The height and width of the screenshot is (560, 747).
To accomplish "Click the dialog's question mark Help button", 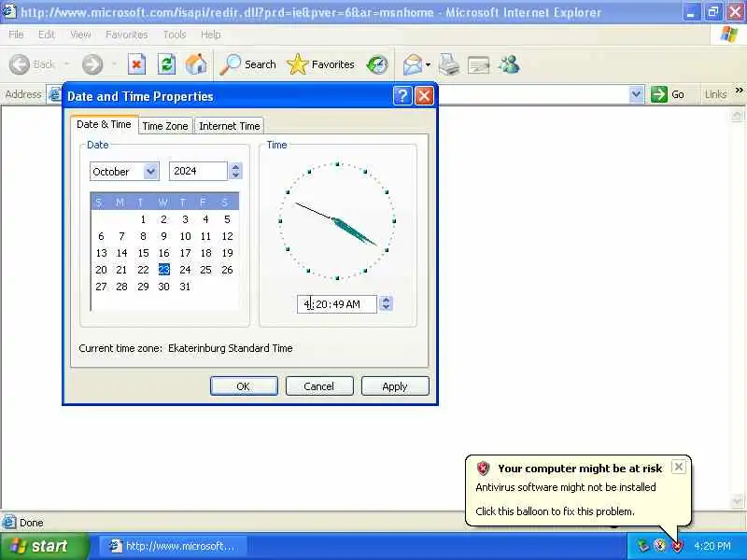I will [402, 96].
